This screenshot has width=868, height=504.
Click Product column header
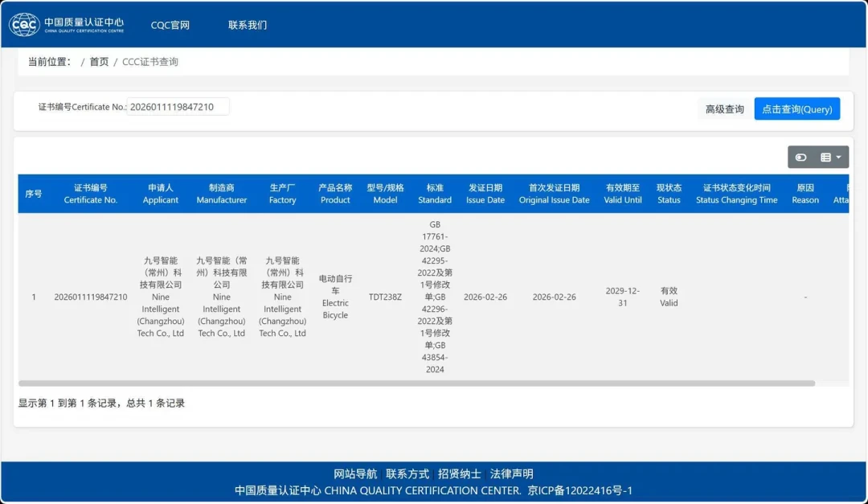click(x=335, y=194)
